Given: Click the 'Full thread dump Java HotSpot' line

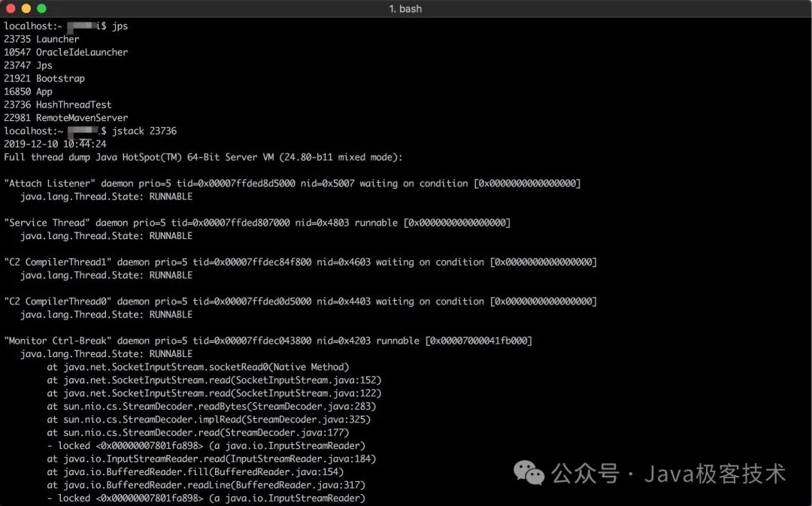Looking at the screenshot, I should point(203,157).
